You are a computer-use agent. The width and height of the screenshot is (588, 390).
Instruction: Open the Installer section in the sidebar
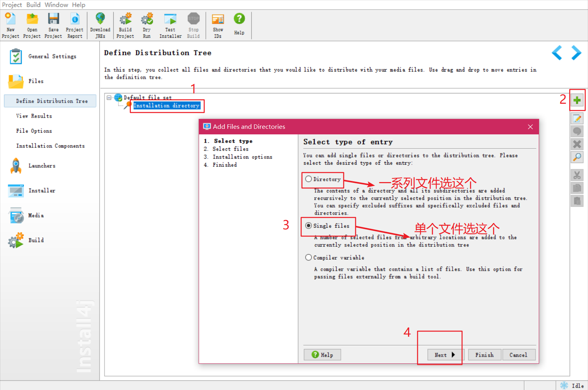(42, 190)
